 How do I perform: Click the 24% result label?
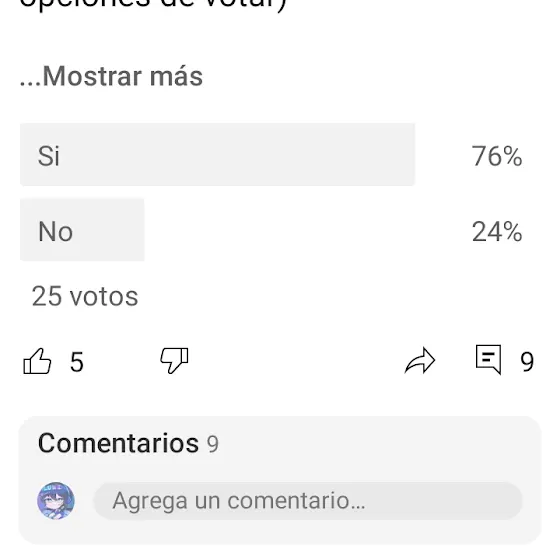pyautogui.click(x=497, y=231)
